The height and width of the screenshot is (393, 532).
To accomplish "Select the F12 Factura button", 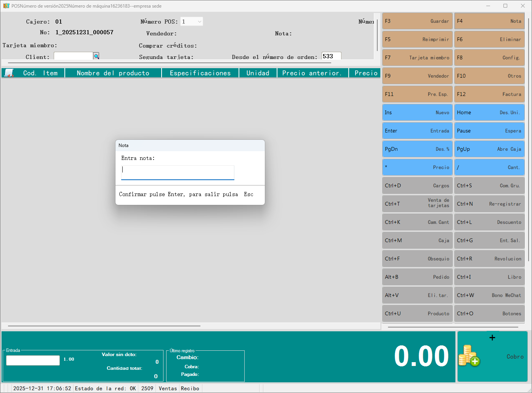I will pos(489,94).
